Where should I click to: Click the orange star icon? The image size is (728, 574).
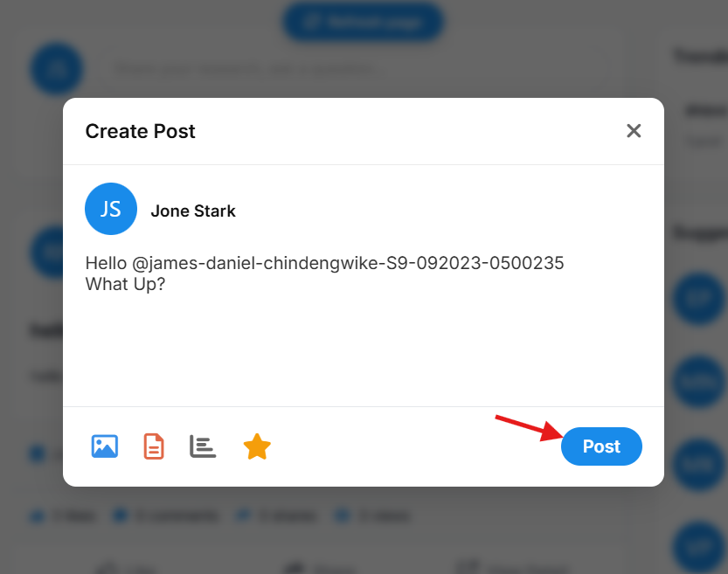click(x=257, y=446)
